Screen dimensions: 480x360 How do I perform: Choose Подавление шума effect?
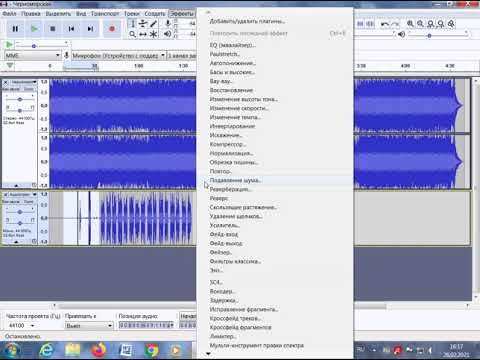[275, 180]
